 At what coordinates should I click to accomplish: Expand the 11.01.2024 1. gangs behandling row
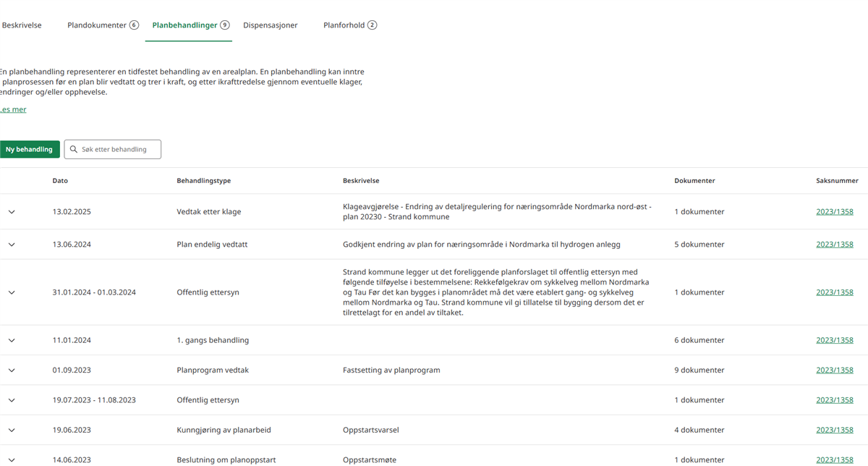pos(12,340)
